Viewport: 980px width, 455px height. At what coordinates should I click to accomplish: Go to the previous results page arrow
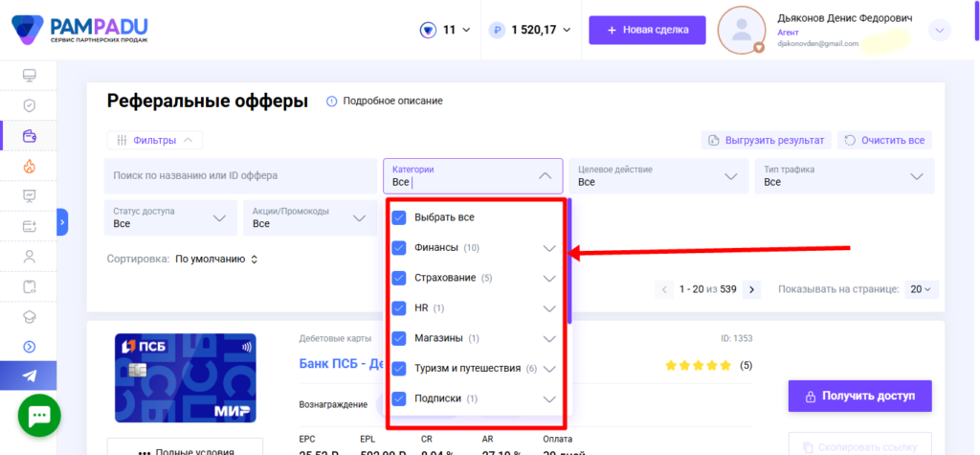664,289
